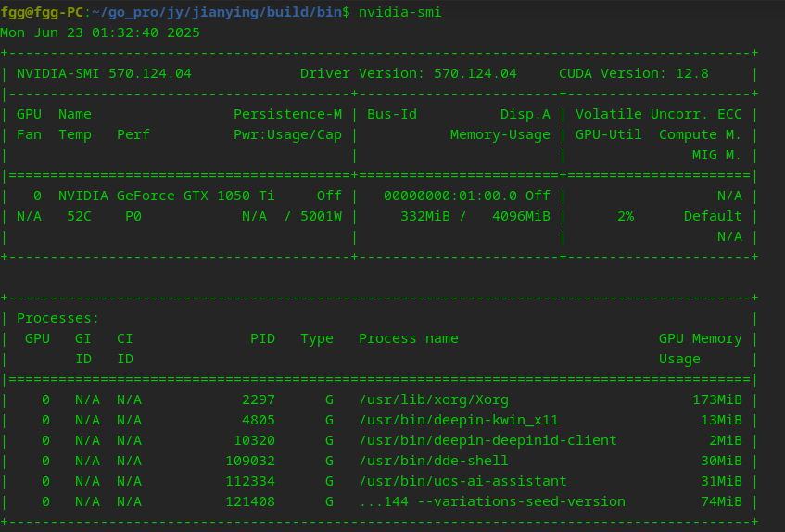Click PID 2297
Viewport: 785px width, 532px height.
259,399
